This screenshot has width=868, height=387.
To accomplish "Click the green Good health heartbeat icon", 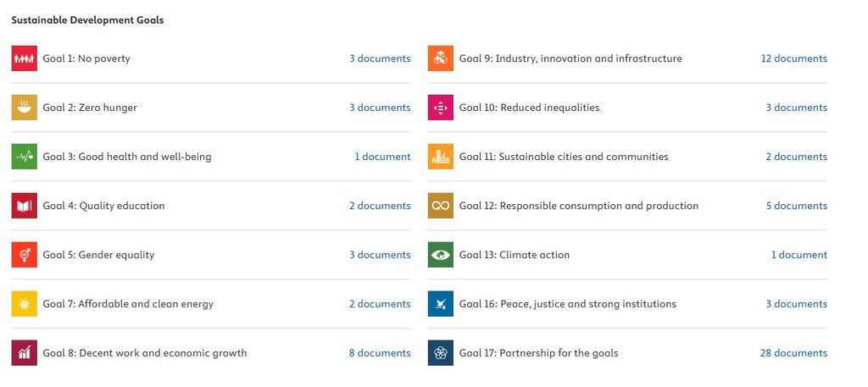I will coord(25,157).
